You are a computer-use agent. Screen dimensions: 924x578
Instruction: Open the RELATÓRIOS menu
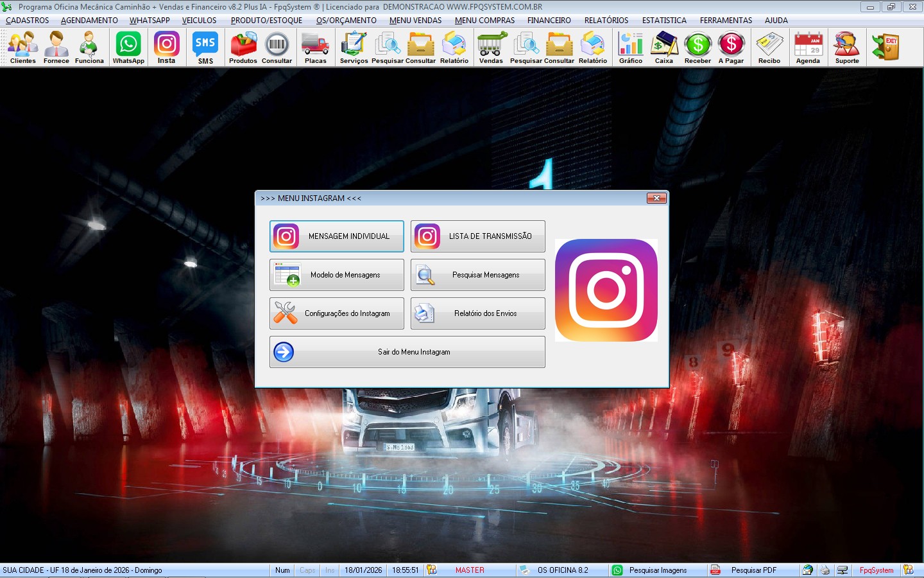click(x=606, y=21)
